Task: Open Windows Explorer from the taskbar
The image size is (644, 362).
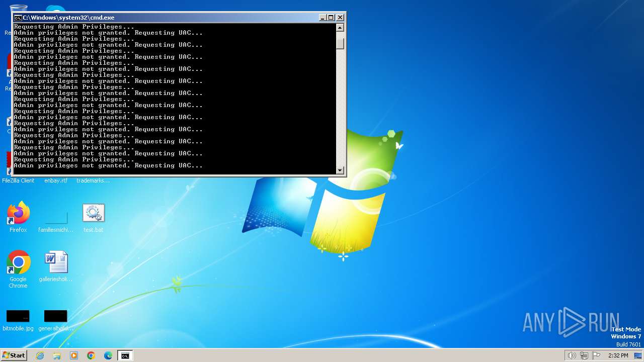Action: [x=57, y=355]
